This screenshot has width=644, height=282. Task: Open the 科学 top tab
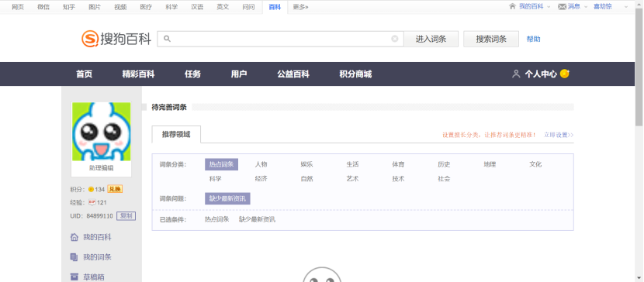(171, 6)
